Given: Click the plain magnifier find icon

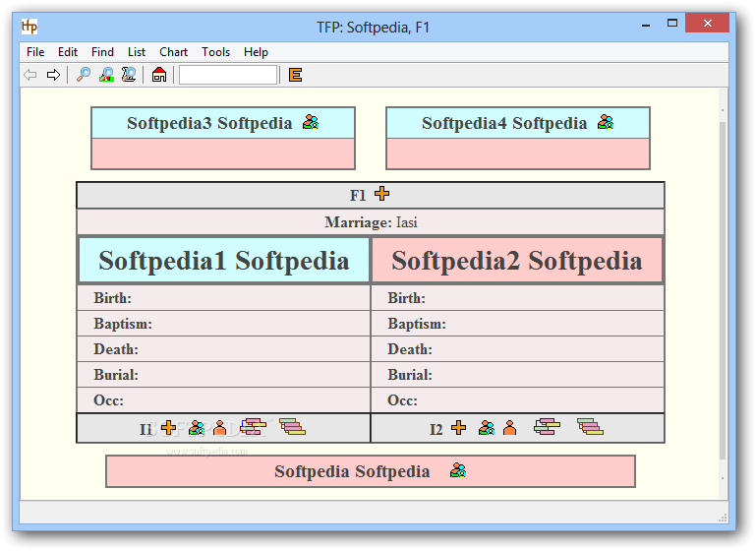Looking at the screenshot, I should click(84, 75).
